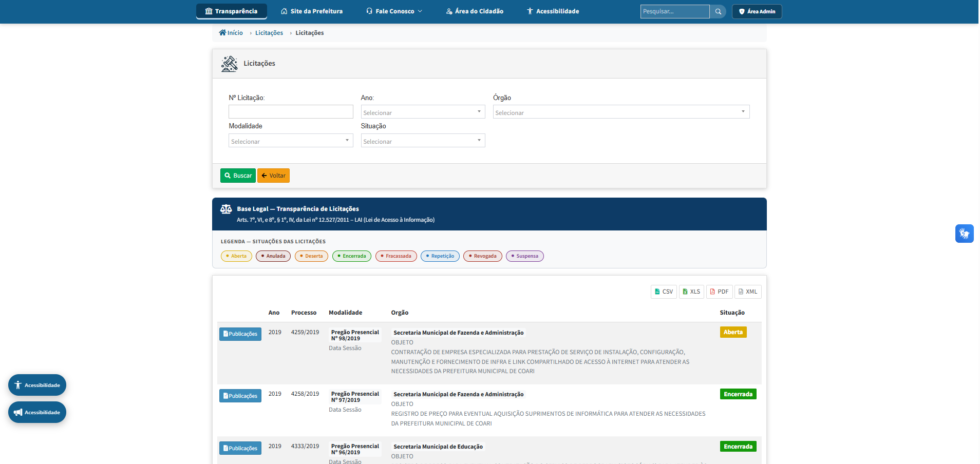Click the Aberta status badge for process 4259/2019
The height and width of the screenshot is (464, 980).
click(733, 332)
